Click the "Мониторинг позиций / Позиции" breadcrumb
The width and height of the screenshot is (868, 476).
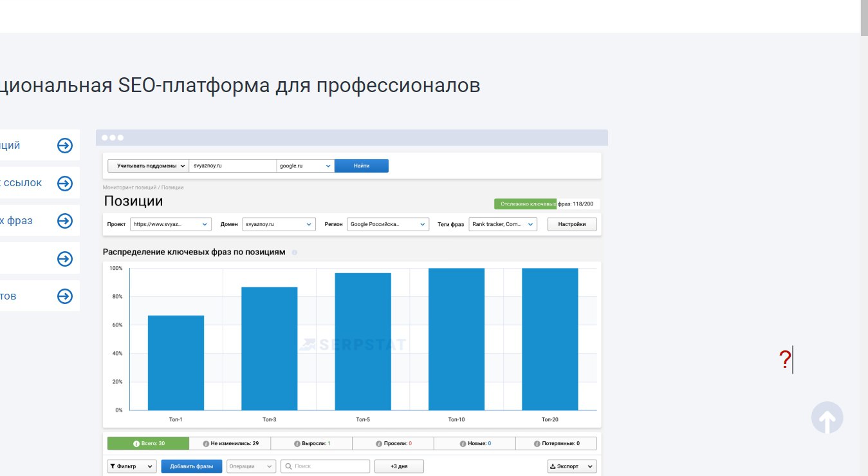[143, 187]
